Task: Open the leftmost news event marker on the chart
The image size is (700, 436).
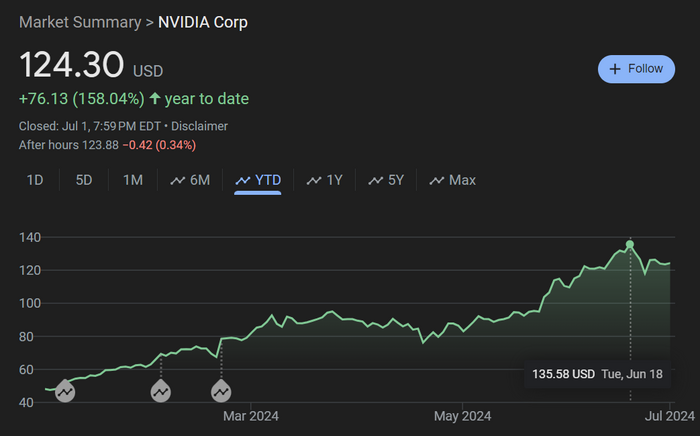Action: [65, 391]
